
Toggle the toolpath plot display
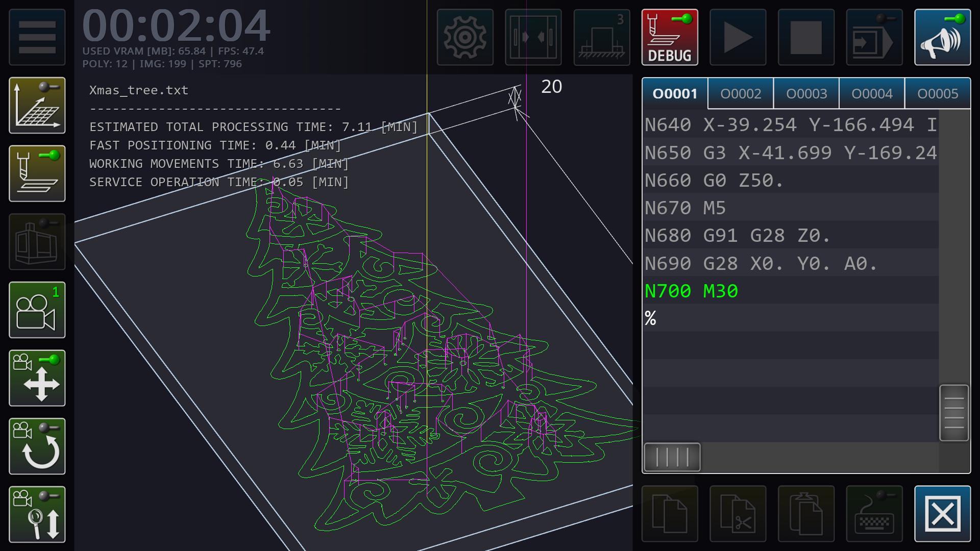click(x=37, y=106)
